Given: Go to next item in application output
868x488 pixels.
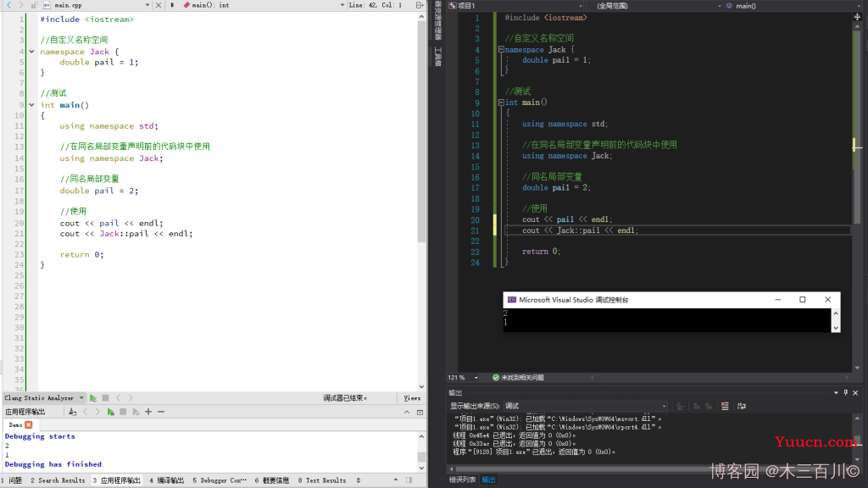Looking at the screenshot, I should click(97, 412).
